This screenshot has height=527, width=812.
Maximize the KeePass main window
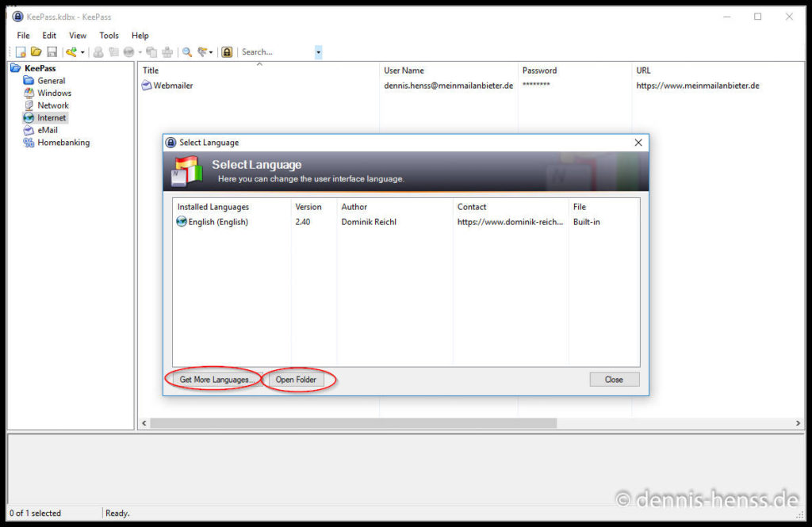tap(757, 17)
